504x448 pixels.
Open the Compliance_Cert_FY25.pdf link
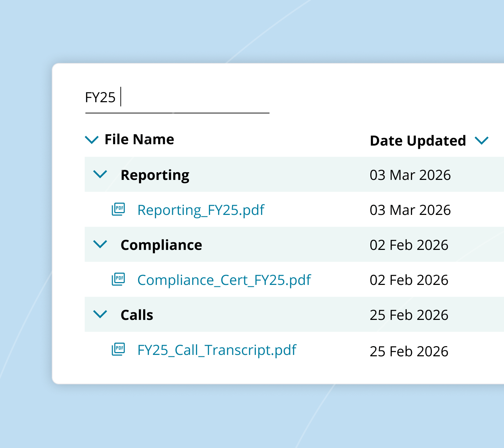(x=224, y=280)
